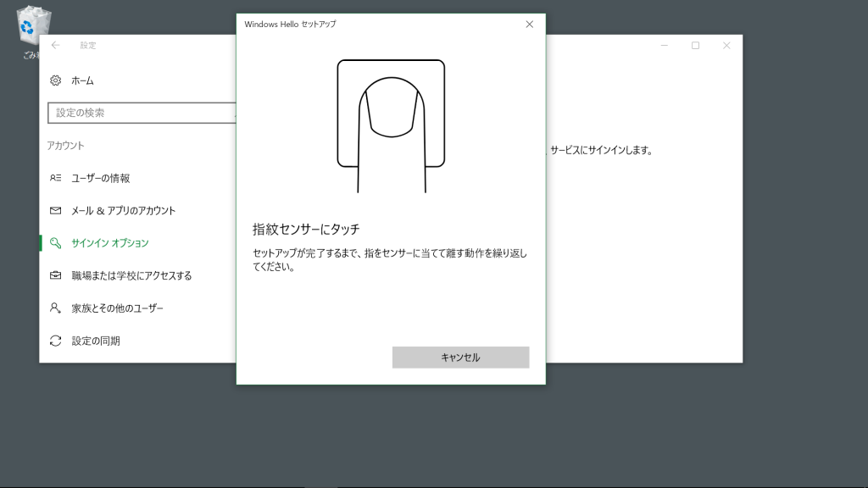
Task: Minimize the Settings window
Action: coord(665,46)
